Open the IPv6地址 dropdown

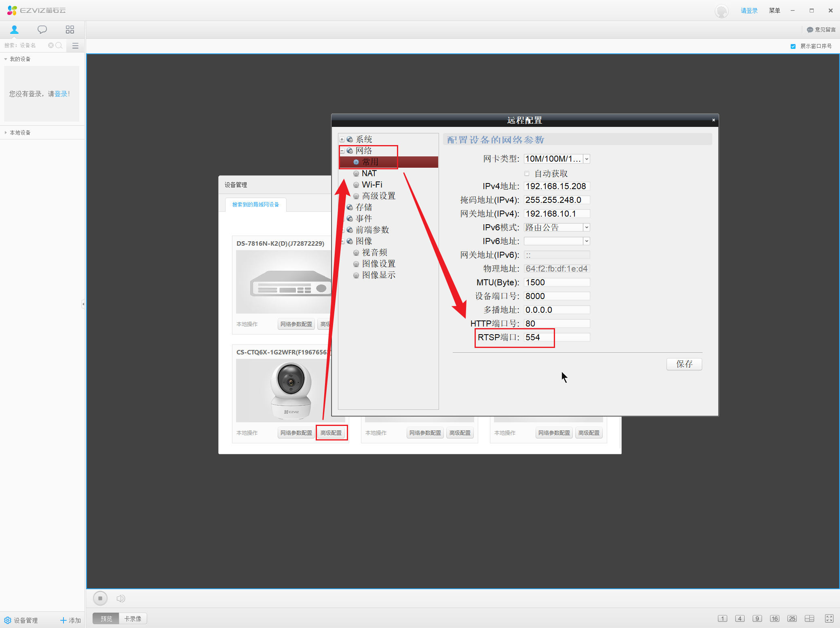pos(587,241)
